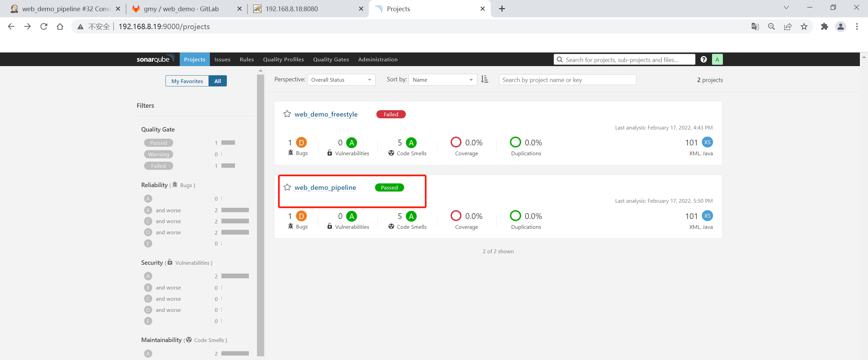Filter Security by rating A

(148, 276)
